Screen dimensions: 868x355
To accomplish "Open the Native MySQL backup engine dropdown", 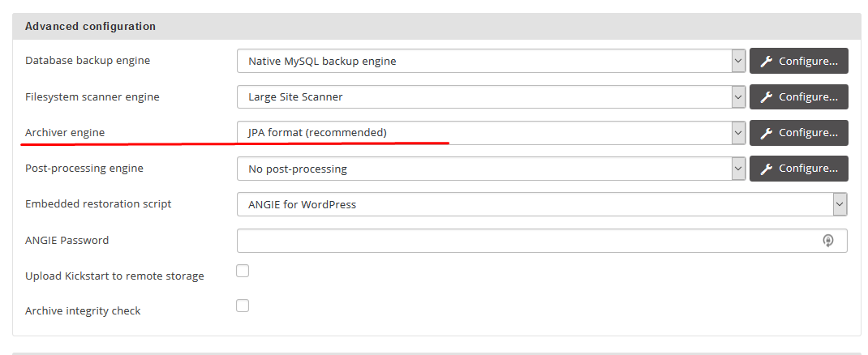I will point(491,61).
